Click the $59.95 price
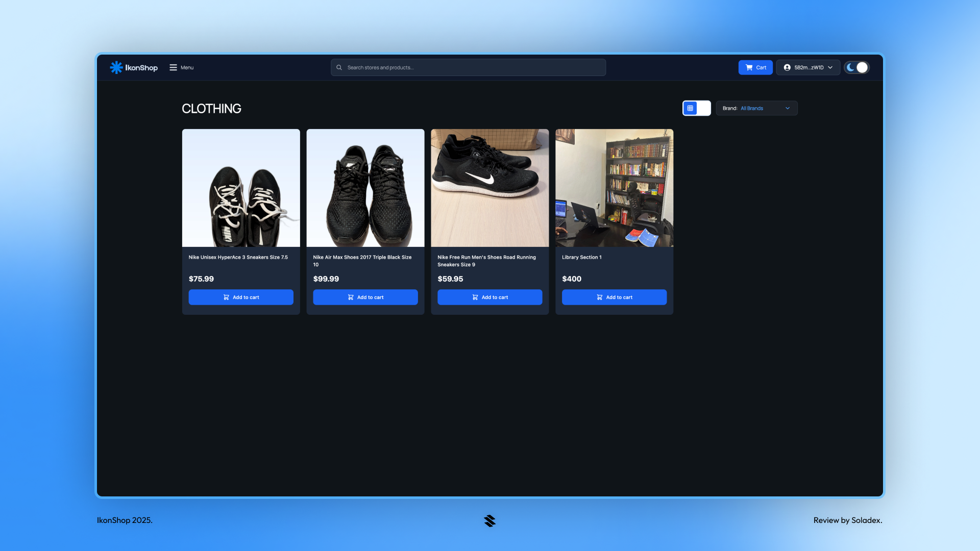 pyautogui.click(x=450, y=279)
